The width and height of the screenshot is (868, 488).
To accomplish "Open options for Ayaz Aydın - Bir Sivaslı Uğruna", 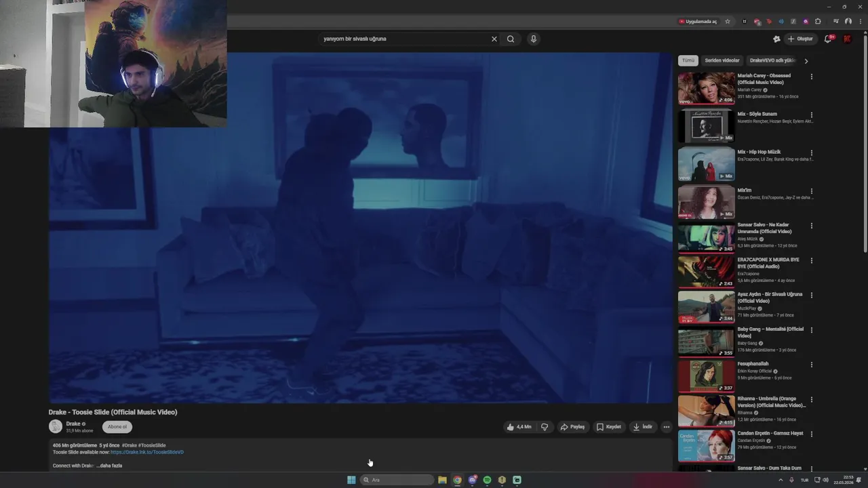I will click(811, 296).
